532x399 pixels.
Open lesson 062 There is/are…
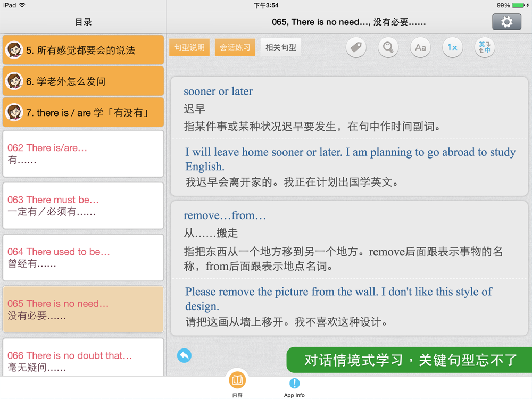point(83,154)
